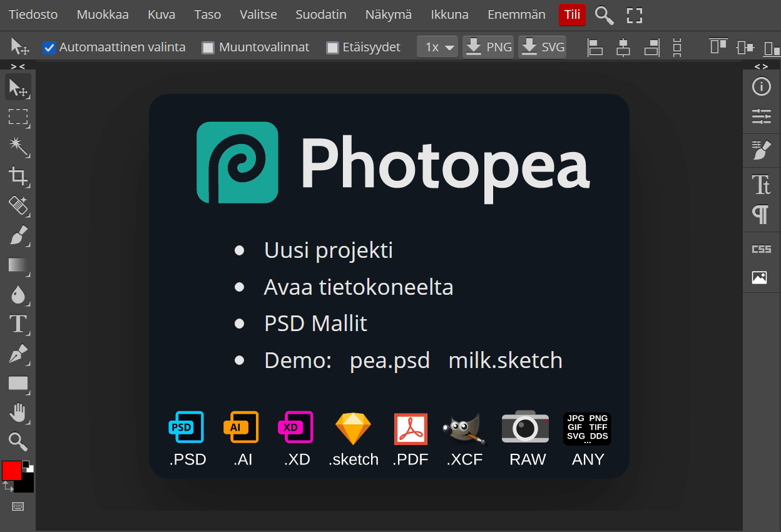Click the red Tili account button
Screen dimensions: 781x532
572,14
